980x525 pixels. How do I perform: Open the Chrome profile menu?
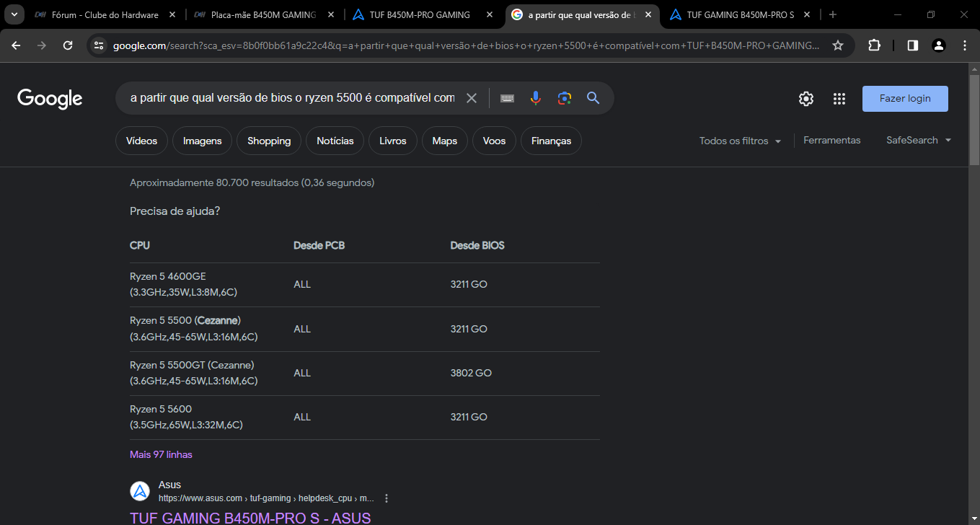[938, 45]
